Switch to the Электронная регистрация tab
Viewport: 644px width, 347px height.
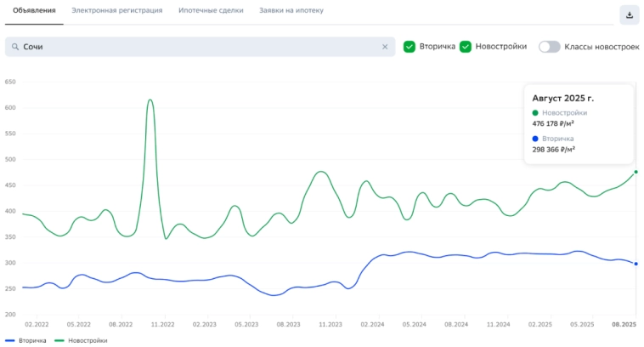(x=117, y=10)
